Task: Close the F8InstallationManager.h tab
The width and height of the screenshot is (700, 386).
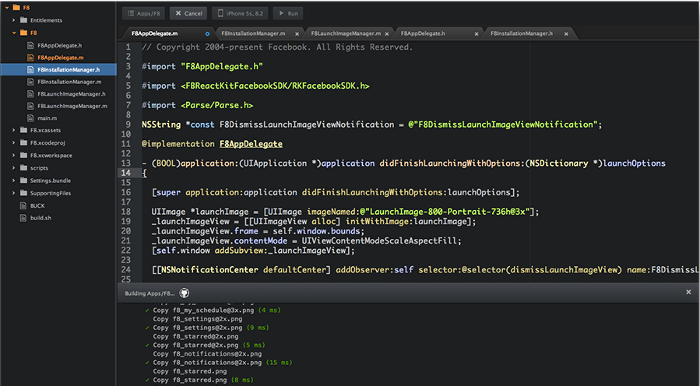Action: click(x=566, y=34)
